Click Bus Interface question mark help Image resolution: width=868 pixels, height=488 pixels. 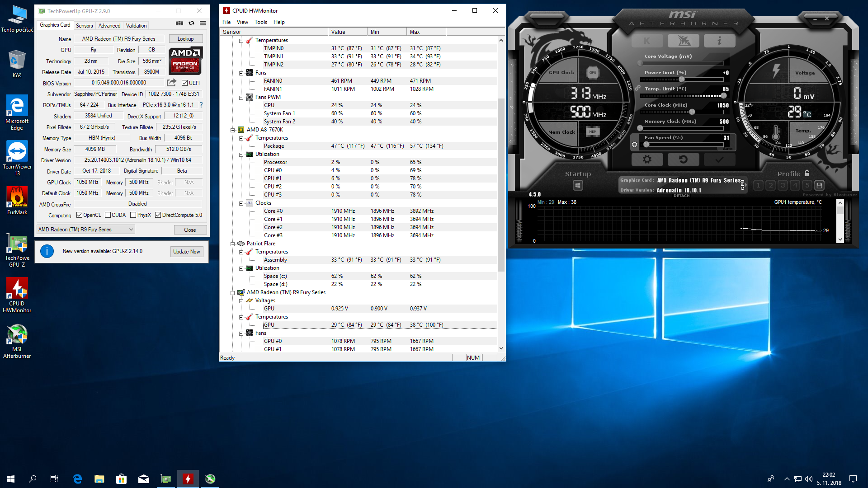[x=201, y=105]
